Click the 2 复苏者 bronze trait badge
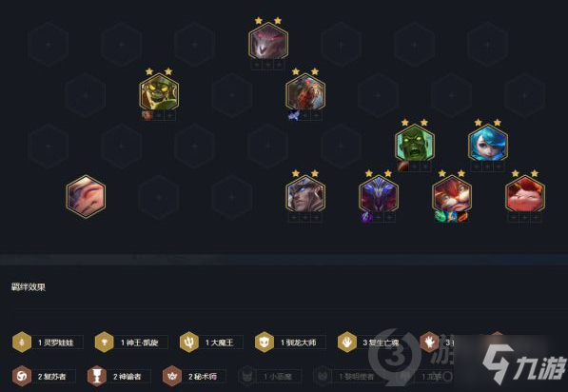 tap(44, 376)
